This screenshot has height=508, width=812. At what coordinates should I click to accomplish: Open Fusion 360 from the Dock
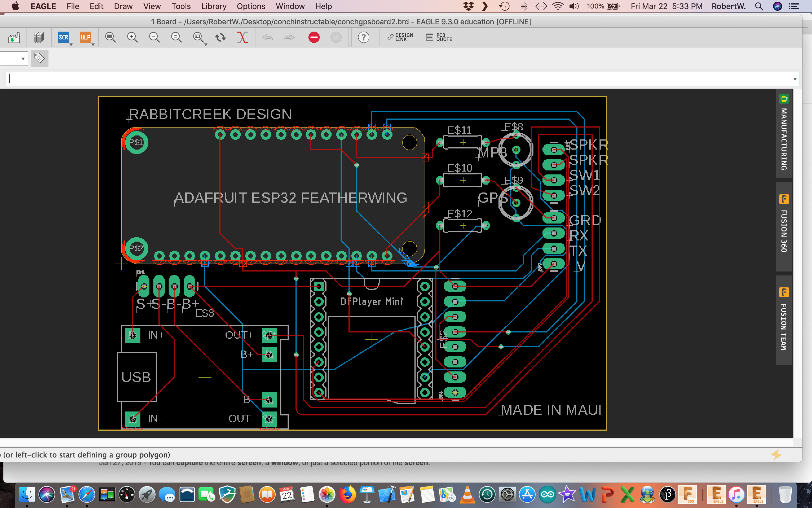pos(687,494)
